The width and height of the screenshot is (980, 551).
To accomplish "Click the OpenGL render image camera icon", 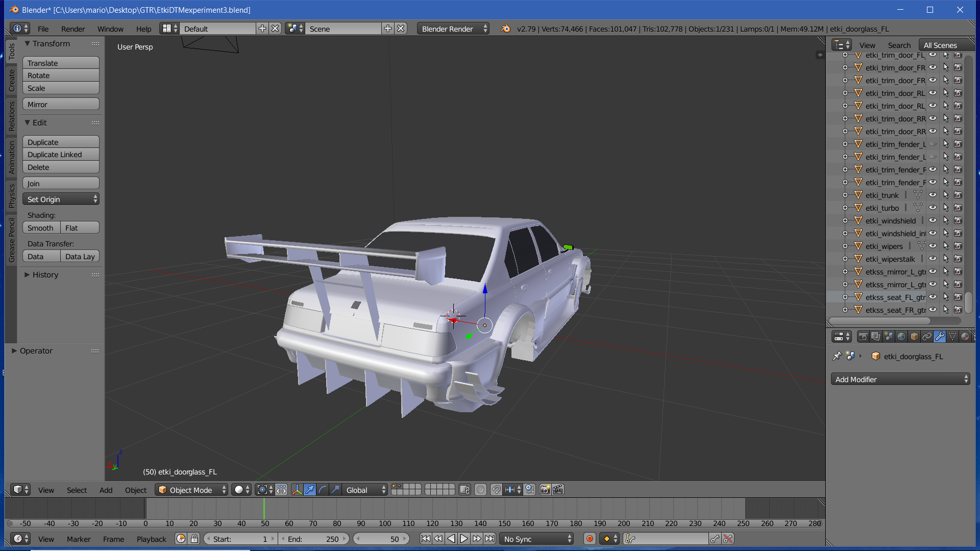I will (545, 490).
